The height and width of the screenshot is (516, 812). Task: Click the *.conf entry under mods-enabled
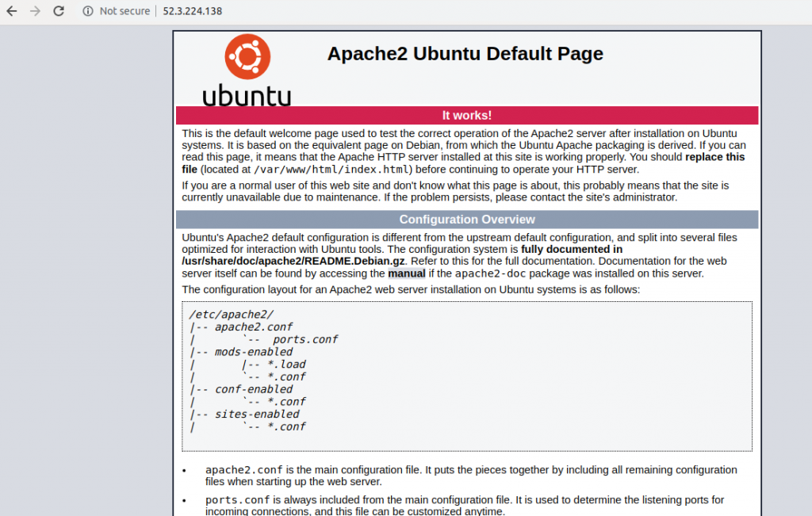pyautogui.click(x=286, y=376)
